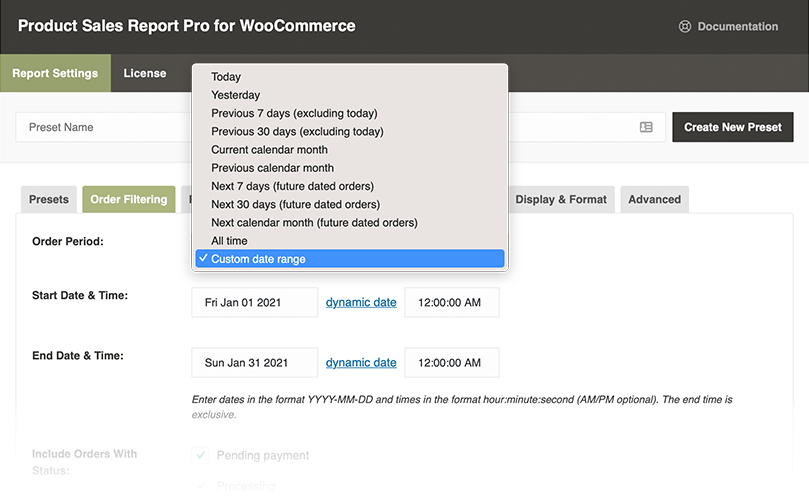The image size is (809, 500).
Task: Click the End time field '12:00:00 AM'
Action: coord(451,362)
